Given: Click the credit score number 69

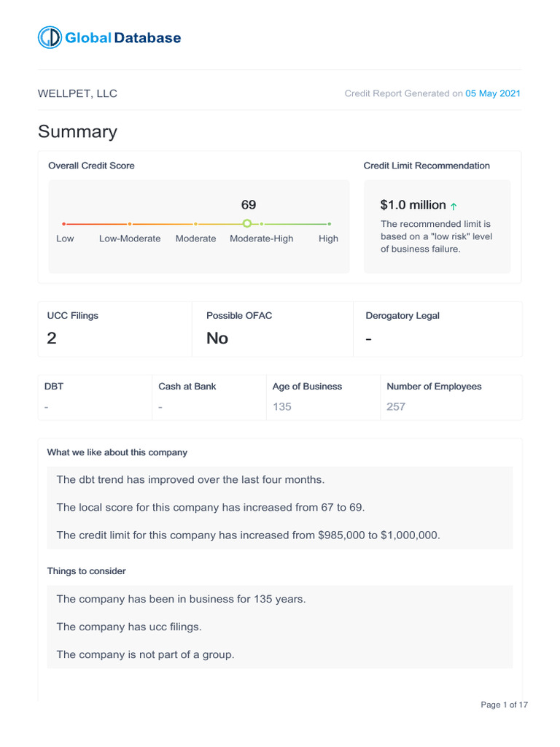Looking at the screenshot, I should coord(249,205).
